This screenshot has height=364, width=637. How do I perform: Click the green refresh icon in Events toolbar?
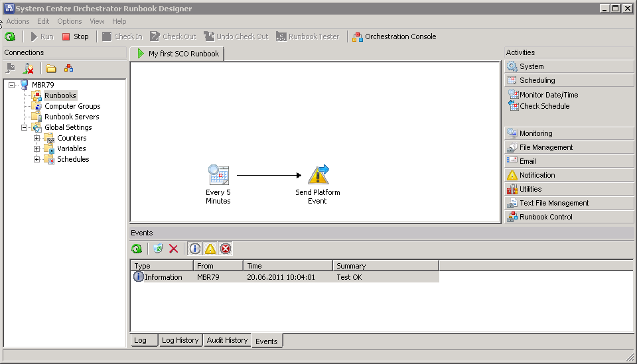[x=137, y=249]
